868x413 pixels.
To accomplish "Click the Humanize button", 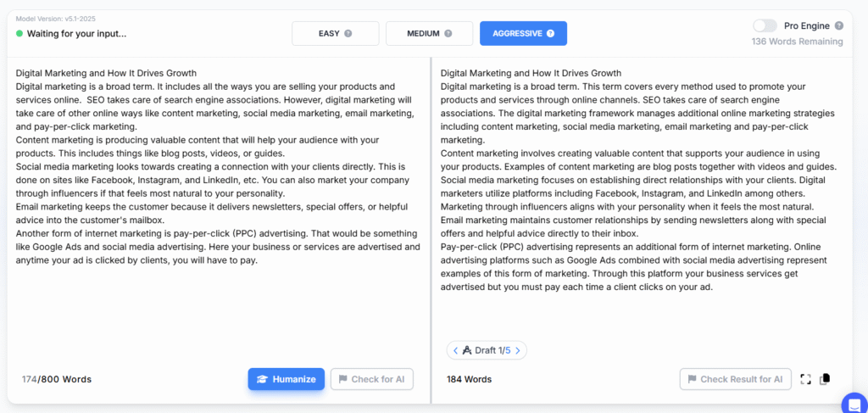I will pos(287,379).
